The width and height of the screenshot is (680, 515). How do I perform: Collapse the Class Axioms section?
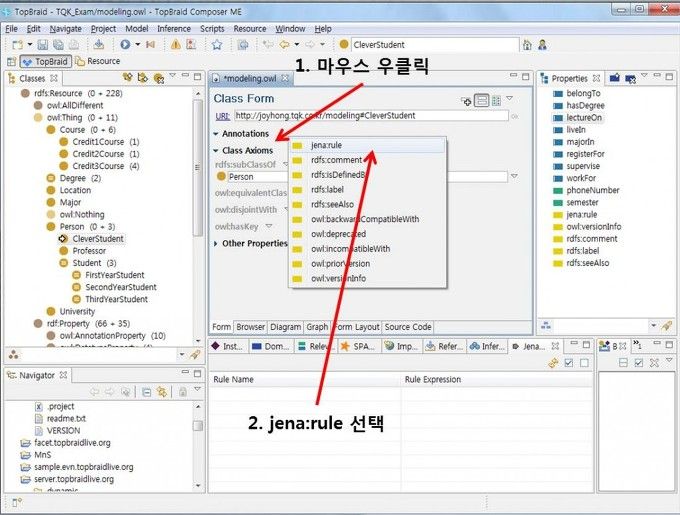[x=216, y=151]
